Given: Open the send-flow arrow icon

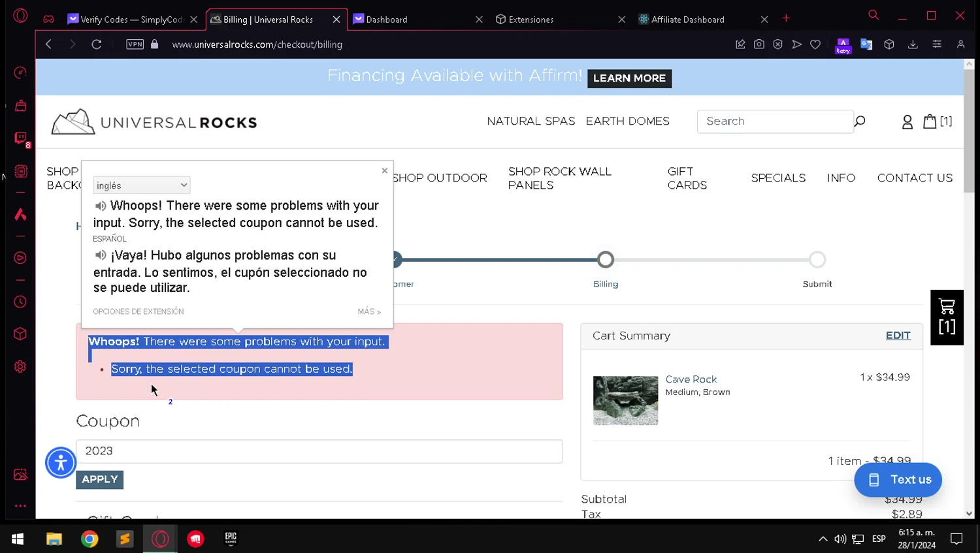Looking at the screenshot, I should (797, 44).
